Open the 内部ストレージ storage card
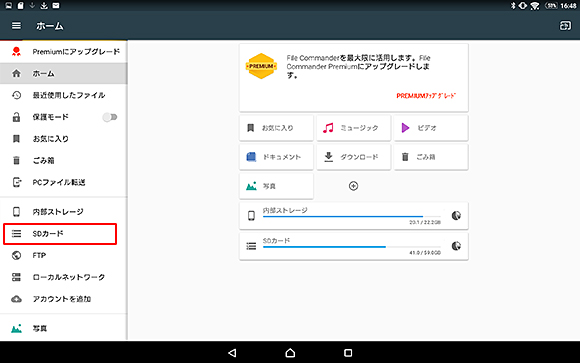This screenshot has height=363, width=580. click(354, 216)
